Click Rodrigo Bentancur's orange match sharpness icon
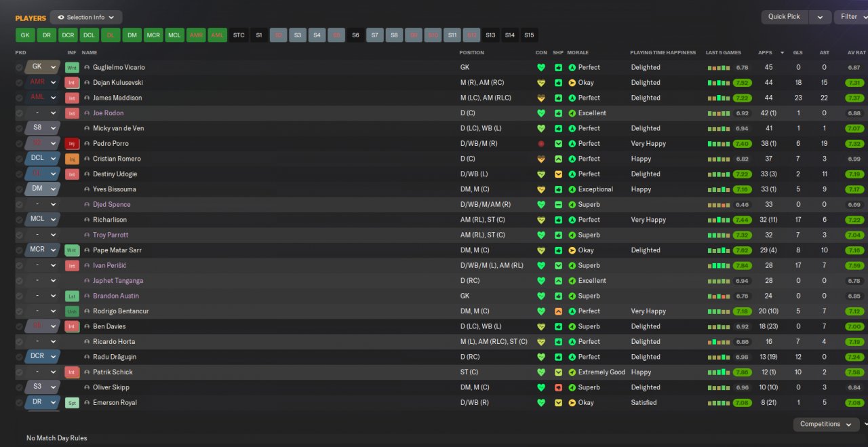Image resolution: width=868 pixels, height=447 pixels. pyautogui.click(x=558, y=311)
